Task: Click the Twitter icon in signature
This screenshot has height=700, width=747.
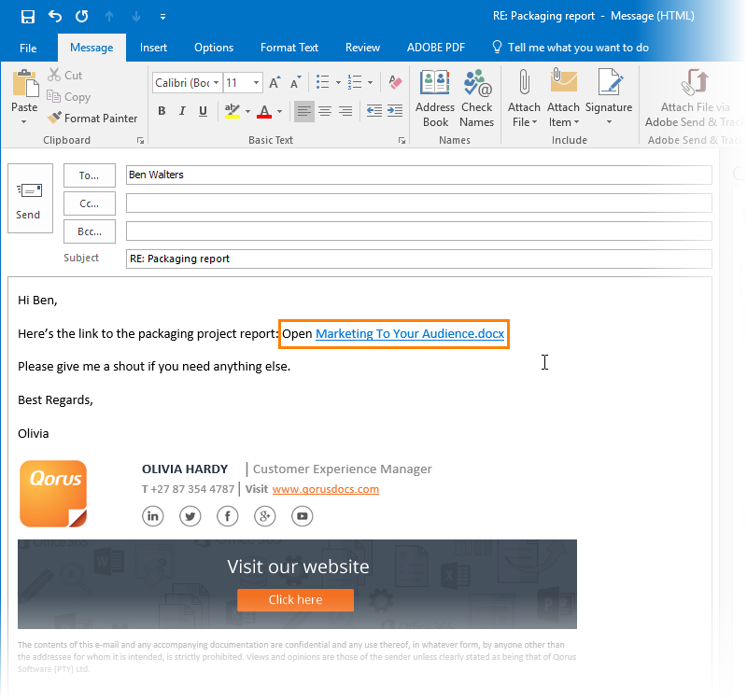Action: coord(190,516)
